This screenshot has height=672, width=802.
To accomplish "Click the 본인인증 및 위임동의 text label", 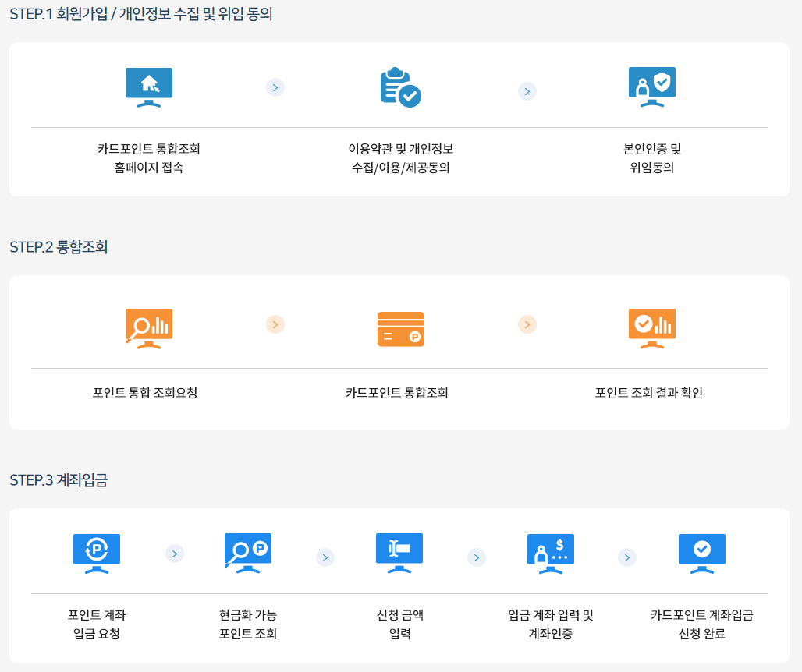I will pos(651,158).
